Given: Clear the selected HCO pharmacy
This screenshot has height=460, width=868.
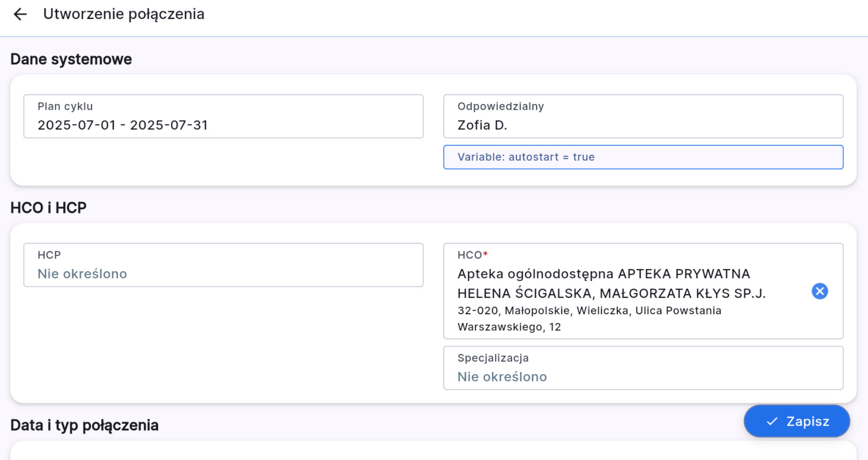Looking at the screenshot, I should click(x=819, y=291).
